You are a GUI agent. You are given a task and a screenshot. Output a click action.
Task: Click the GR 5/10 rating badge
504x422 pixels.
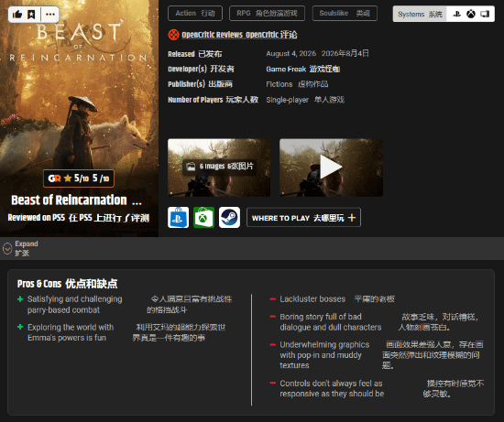click(x=79, y=179)
